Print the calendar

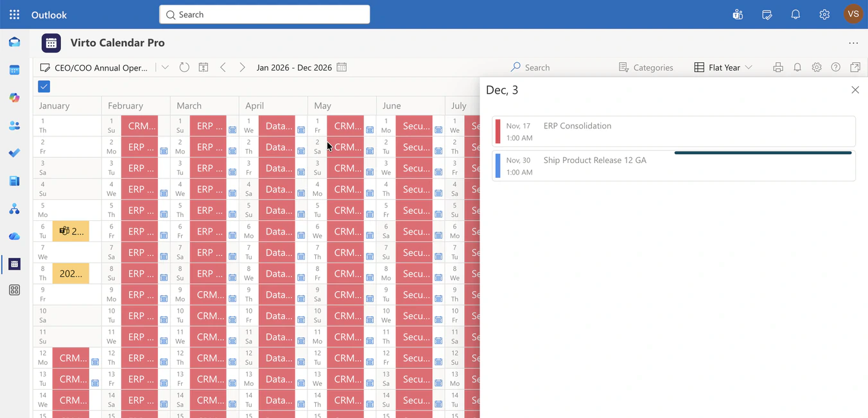pyautogui.click(x=778, y=67)
